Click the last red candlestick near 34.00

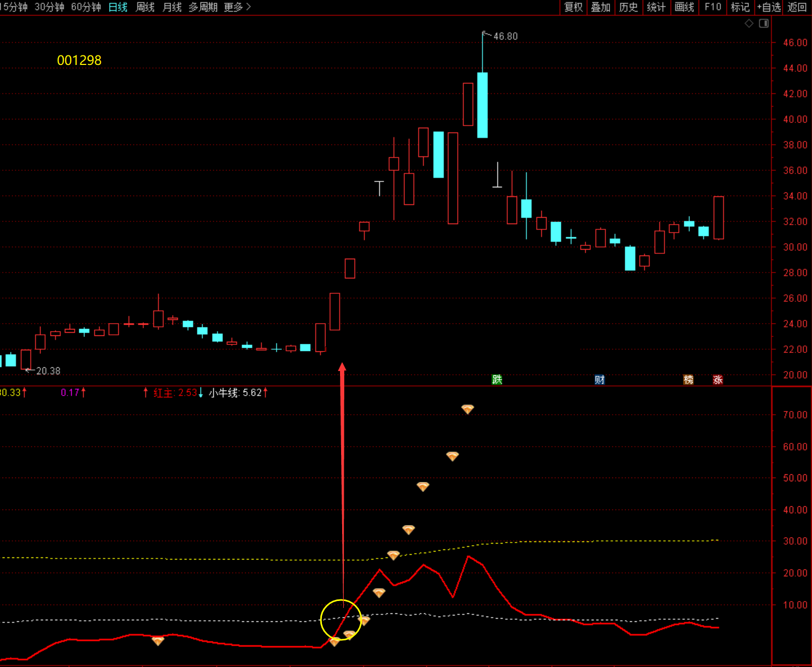[x=719, y=218]
